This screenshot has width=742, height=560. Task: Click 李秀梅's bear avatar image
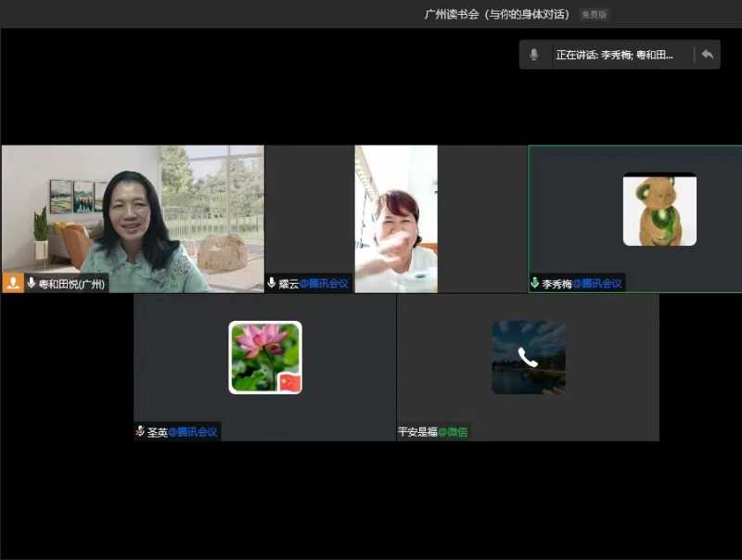tap(659, 210)
